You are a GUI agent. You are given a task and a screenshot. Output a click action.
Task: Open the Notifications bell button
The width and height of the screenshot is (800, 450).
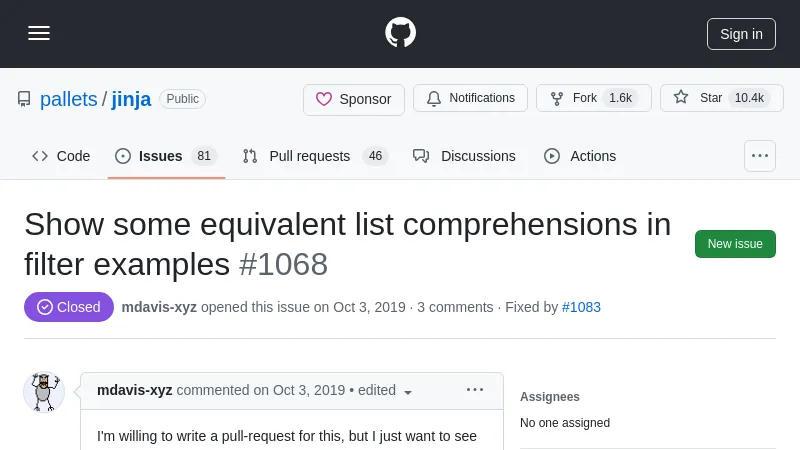(x=470, y=98)
